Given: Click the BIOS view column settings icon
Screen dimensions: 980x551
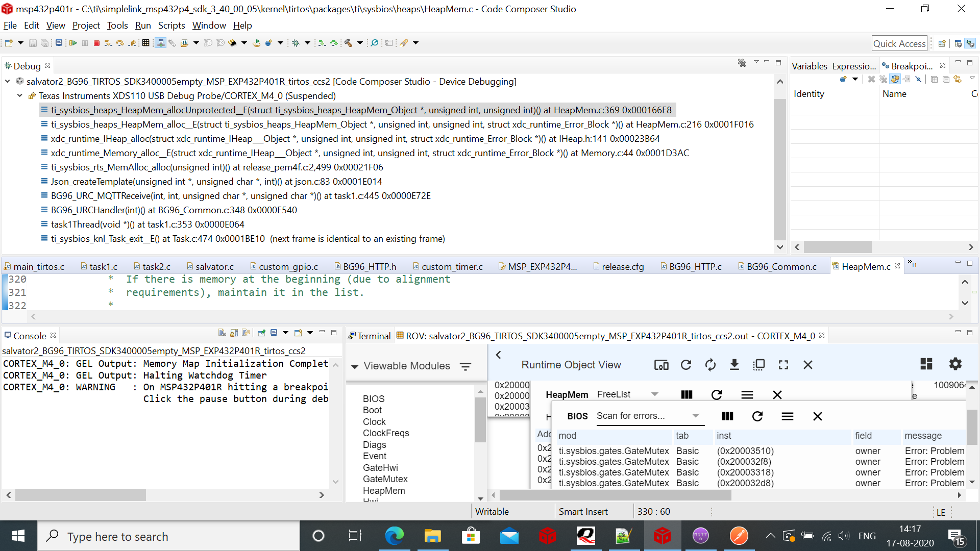Looking at the screenshot, I should tap(727, 416).
